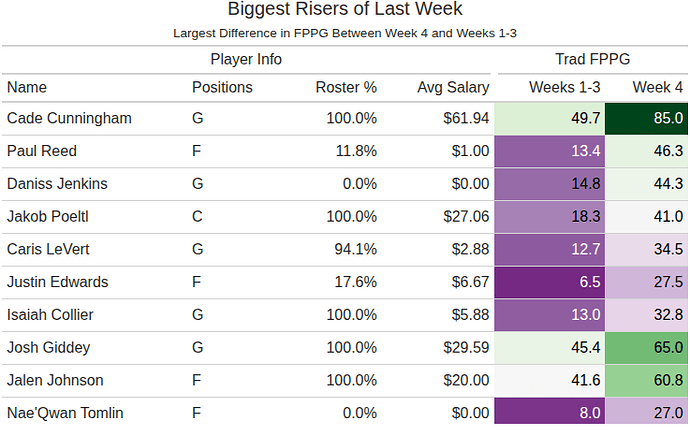Screen dimensions: 690x447
Task: Click Caris LeVert's 94.1% roster value
Action: [351, 250]
